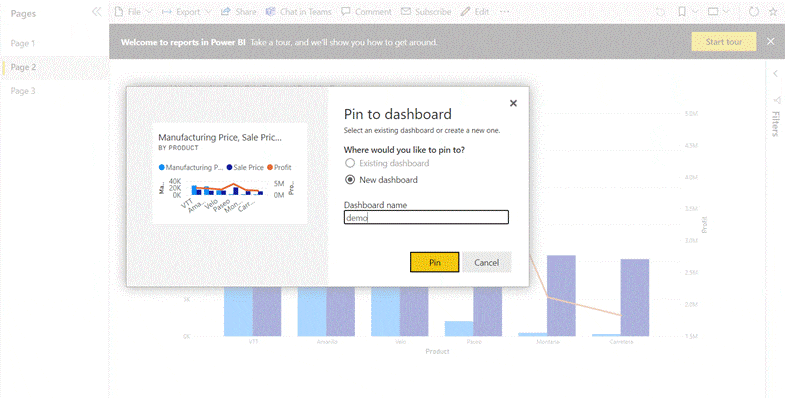Image resolution: width=785 pixels, height=398 pixels.
Task: Click the 'BY PRODUCT' subtitle text
Action: point(178,148)
